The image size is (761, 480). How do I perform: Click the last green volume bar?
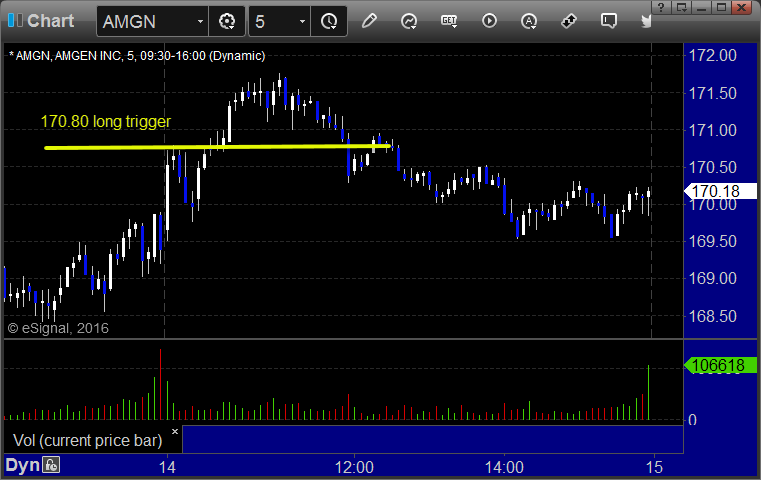point(648,392)
